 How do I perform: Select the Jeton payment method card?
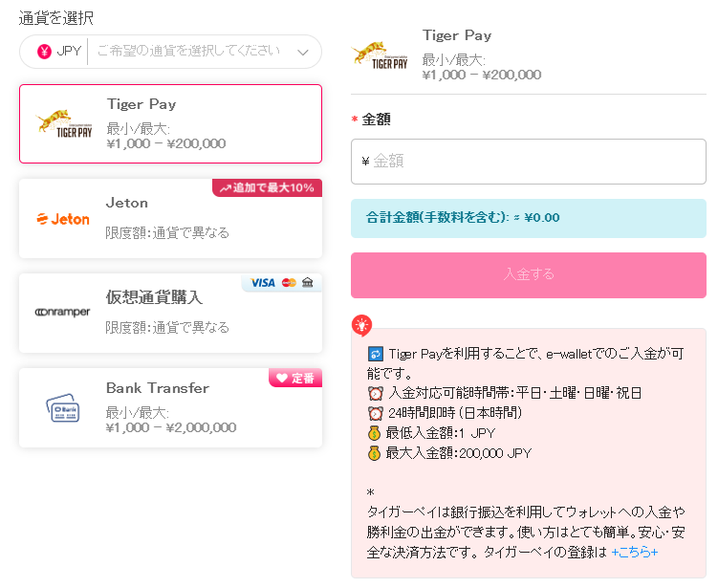tap(170, 218)
